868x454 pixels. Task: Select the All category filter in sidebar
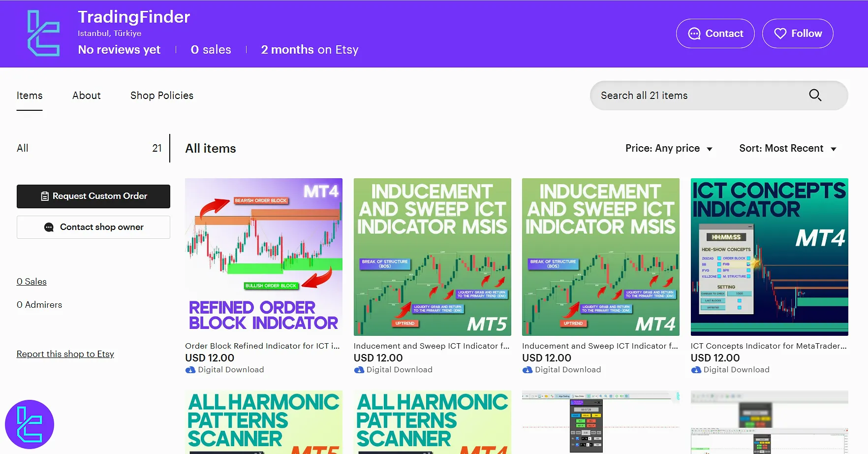[23, 148]
